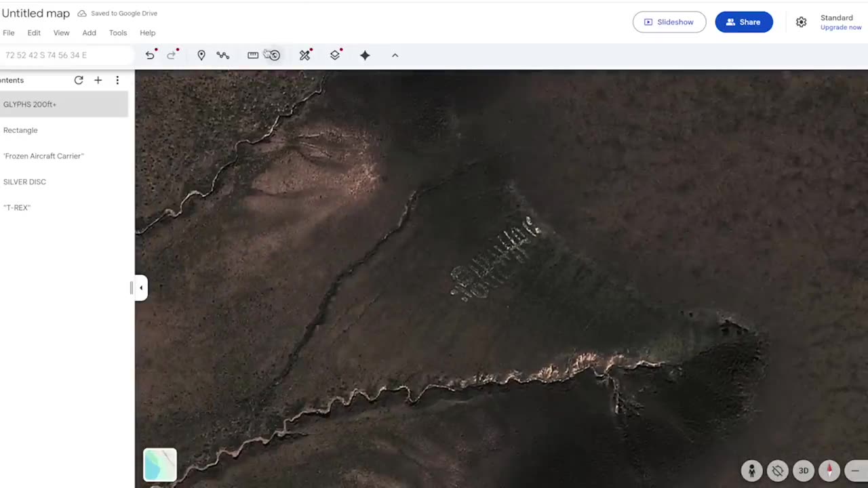Screen dimensions: 868x488
Task: Click the Untitled map title
Action: tap(35, 14)
